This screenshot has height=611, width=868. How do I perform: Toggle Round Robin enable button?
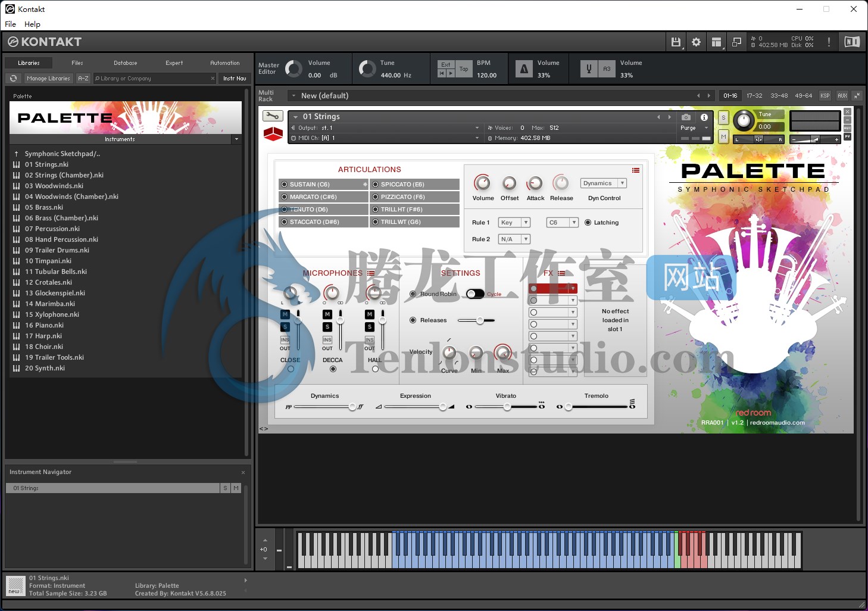coord(413,294)
